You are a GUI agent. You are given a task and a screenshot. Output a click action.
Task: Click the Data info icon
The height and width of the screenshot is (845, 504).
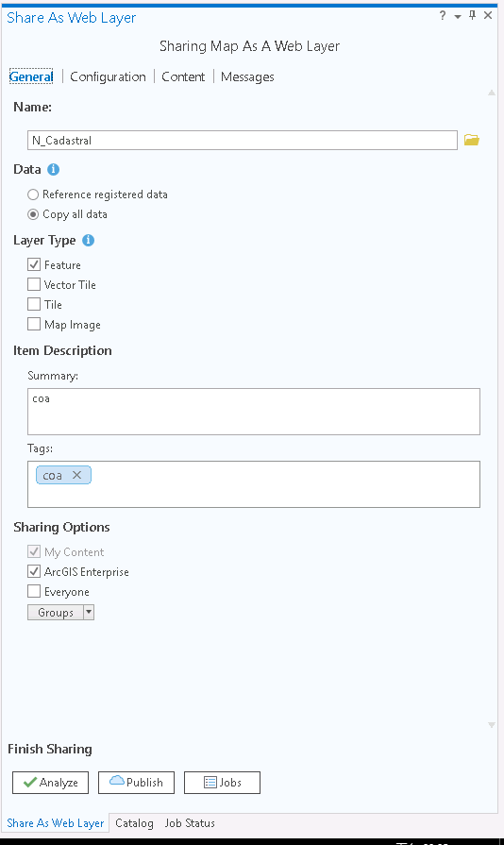[53, 169]
